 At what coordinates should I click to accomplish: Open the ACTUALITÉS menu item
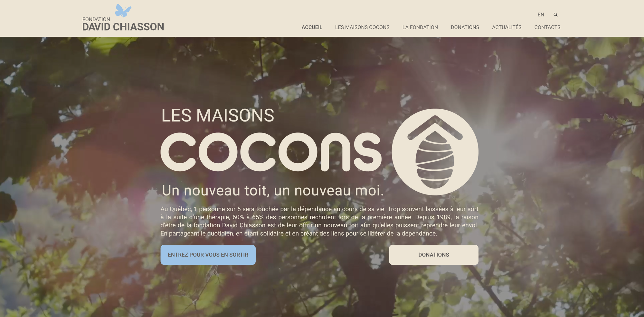pos(507,27)
